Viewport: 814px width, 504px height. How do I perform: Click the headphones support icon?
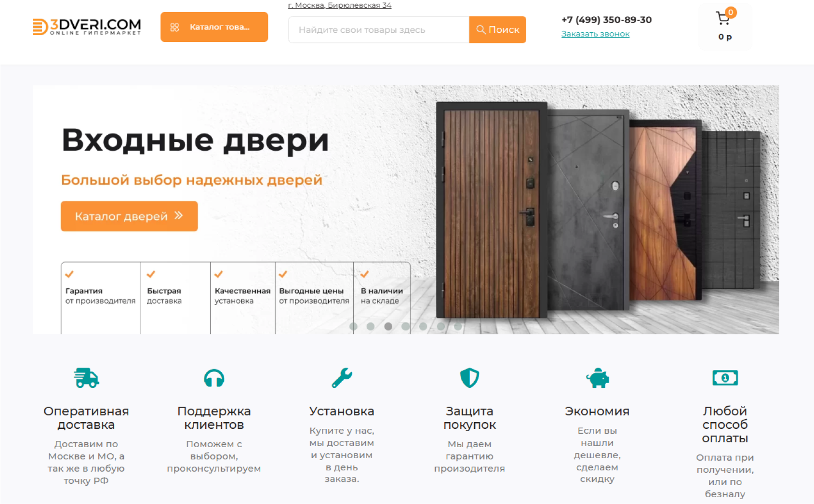pos(214,378)
